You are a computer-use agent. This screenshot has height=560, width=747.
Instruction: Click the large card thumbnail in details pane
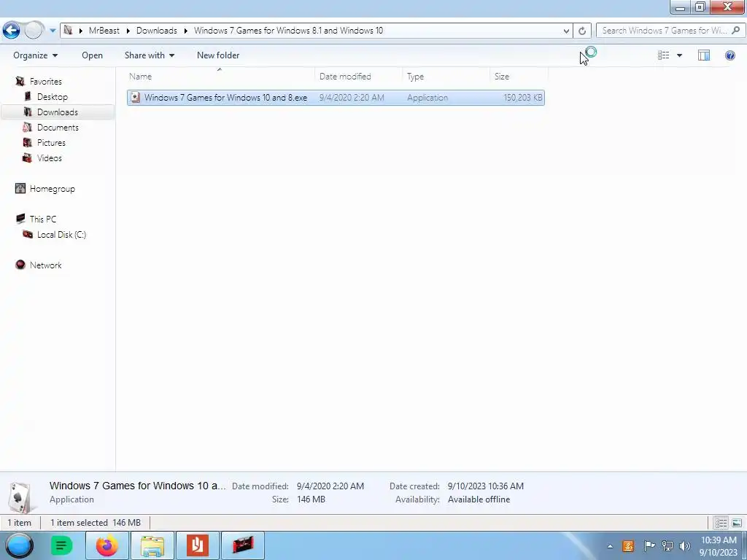tap(20, 497)
